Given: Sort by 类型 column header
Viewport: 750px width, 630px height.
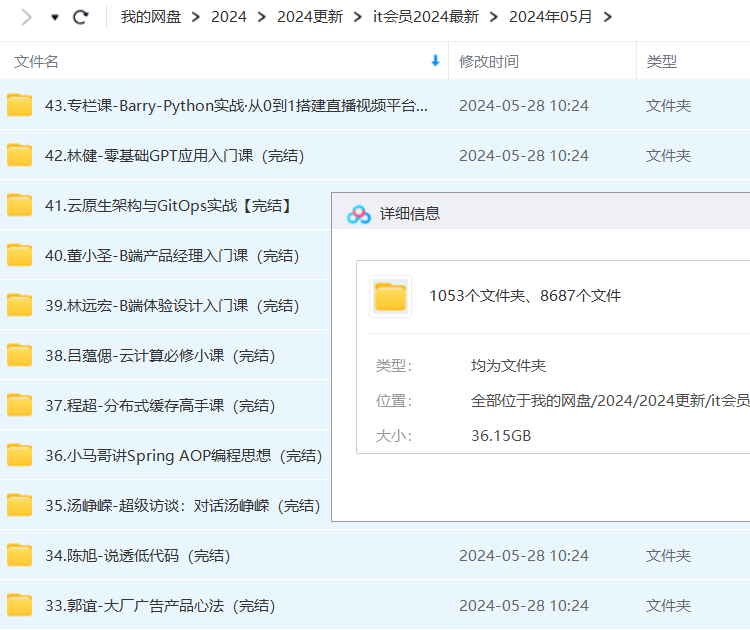Looking at the screenshot, I should click(661, 61).
